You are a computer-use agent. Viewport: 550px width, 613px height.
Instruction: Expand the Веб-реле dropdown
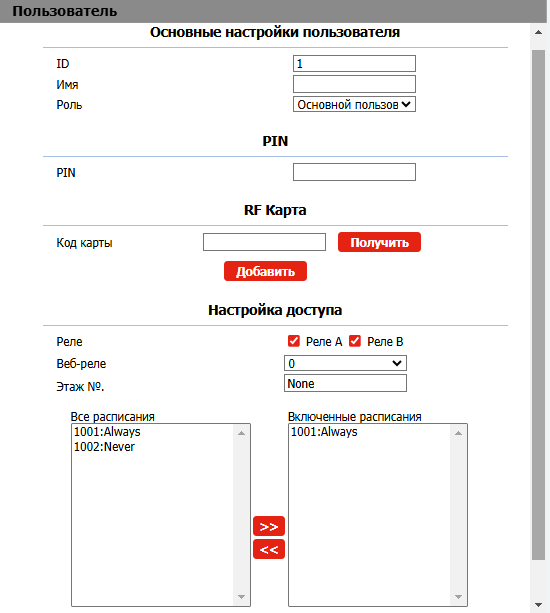pyautogui.click(x=345, y=363)
